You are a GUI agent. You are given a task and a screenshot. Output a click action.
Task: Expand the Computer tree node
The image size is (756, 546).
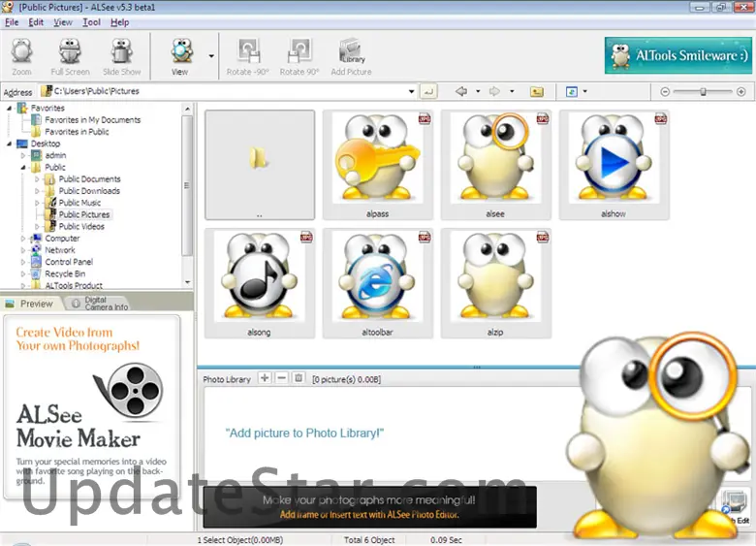click(22, 238)
